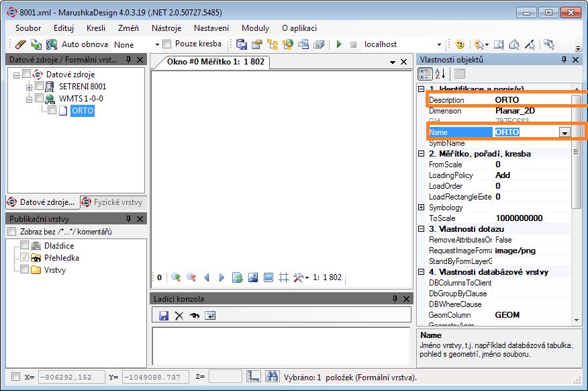
Task: Collapse section 2. Měřítko, pořadí, kresba
Action: pyautogui.click(x=421, y=153)
